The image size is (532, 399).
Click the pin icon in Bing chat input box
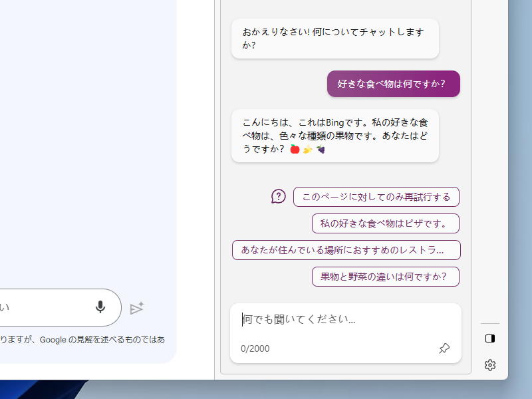click(444, 348)
